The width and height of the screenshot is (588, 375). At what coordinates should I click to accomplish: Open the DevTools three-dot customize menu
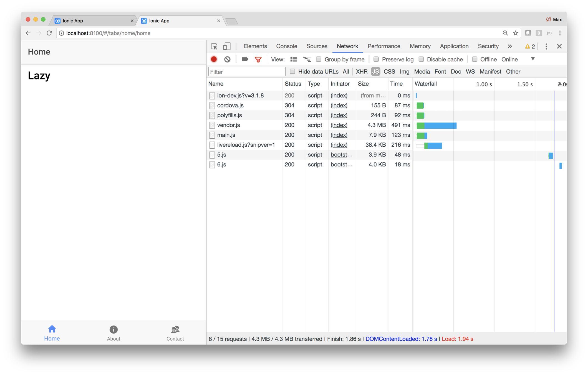(x=546, y=46)
